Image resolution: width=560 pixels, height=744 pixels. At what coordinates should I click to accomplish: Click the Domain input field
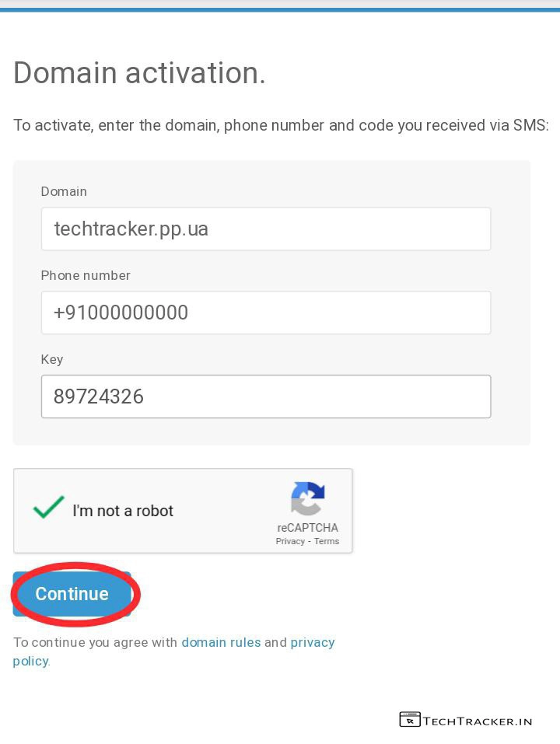(265, 229)
